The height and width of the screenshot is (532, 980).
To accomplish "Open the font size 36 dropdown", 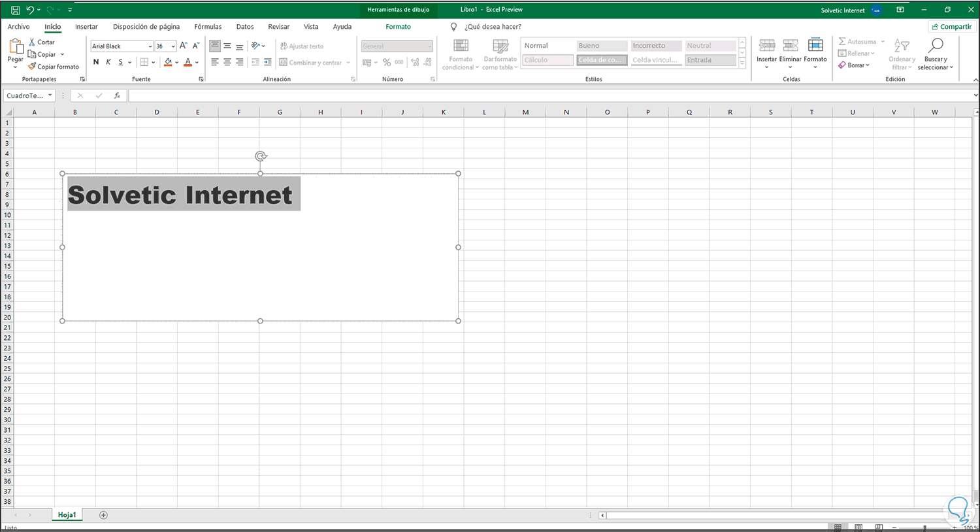I will [x=173, y=46].
